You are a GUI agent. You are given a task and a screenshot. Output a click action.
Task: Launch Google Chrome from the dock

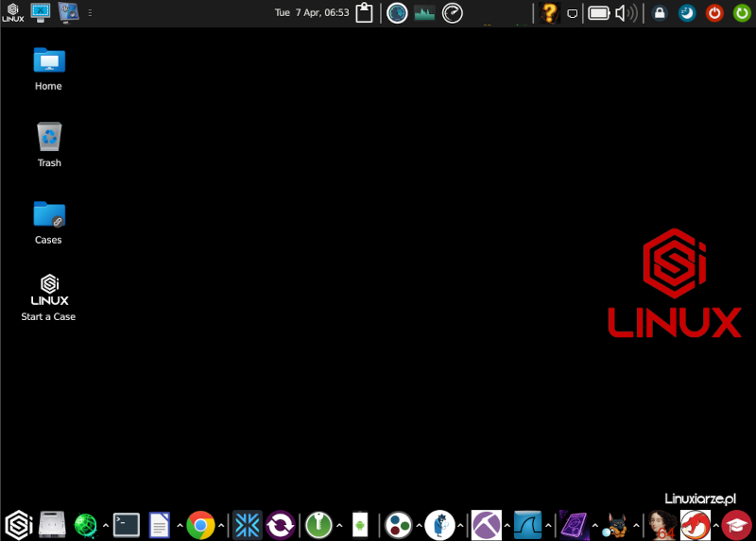200,525
